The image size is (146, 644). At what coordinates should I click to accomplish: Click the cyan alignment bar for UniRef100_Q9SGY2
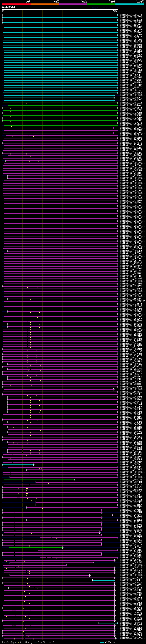(x=60, y=15)
